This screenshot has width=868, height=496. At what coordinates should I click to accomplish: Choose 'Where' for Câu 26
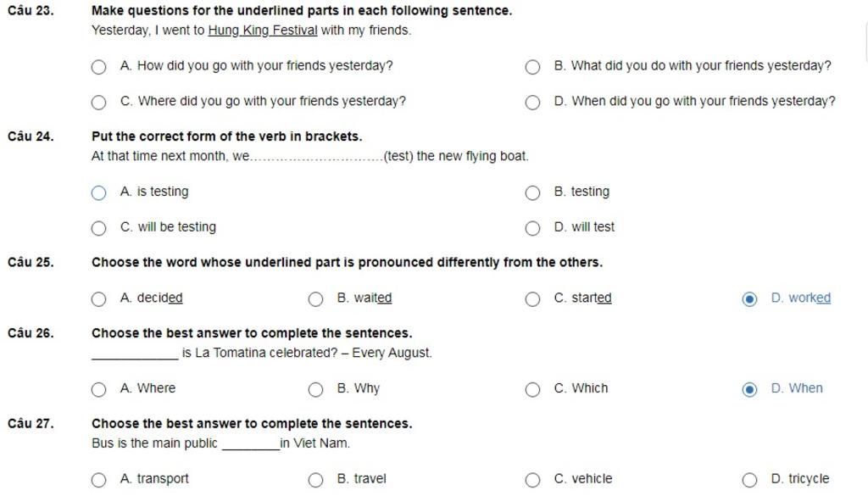(99, 389)
